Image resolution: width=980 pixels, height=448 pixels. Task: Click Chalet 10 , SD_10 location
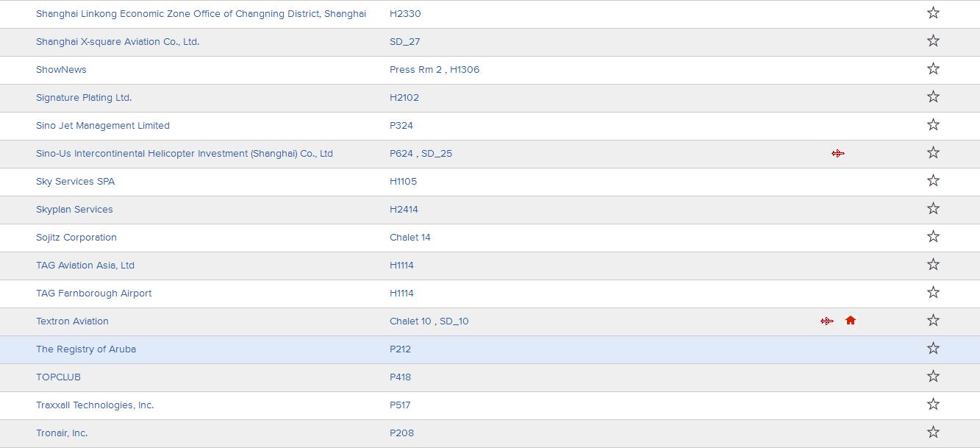[x=429, y=321]
